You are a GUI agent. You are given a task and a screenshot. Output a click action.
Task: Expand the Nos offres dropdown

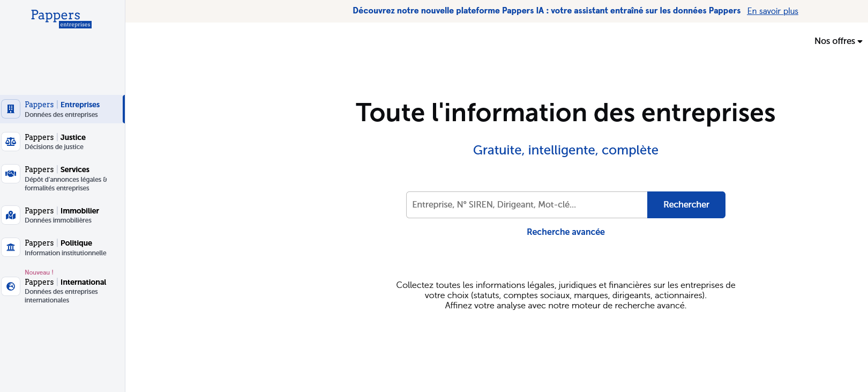(838, 41)
